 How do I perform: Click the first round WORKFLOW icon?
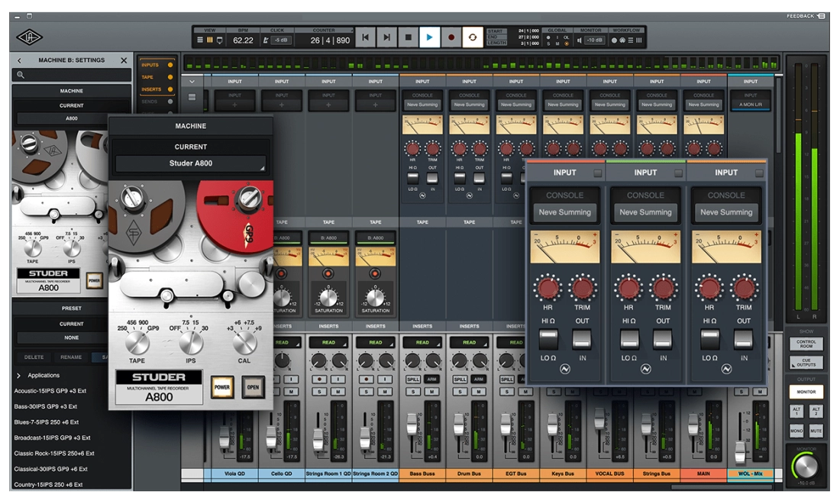614,40
